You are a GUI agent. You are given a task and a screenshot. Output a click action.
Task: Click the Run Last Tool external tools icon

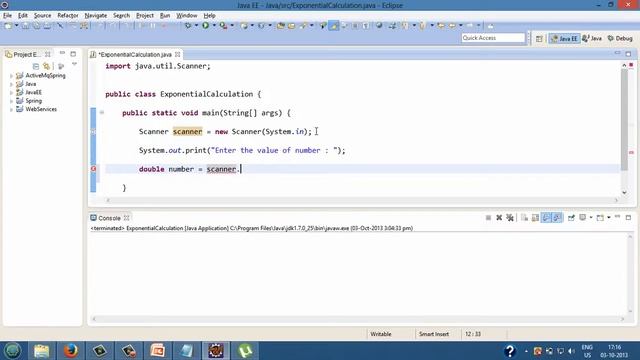click(x=223, y=26)
